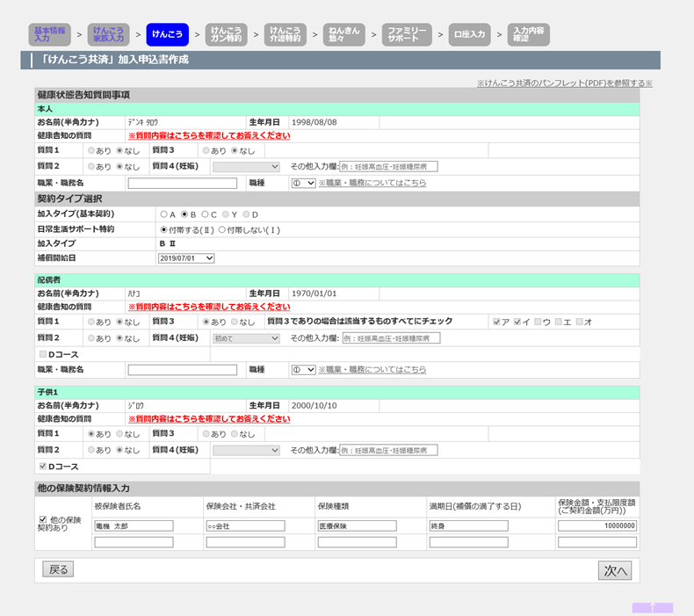The width and height of the screenshot is (694, 616).
Task: Uncheck the child's Dコース checkbox
Action: point(42,466)
